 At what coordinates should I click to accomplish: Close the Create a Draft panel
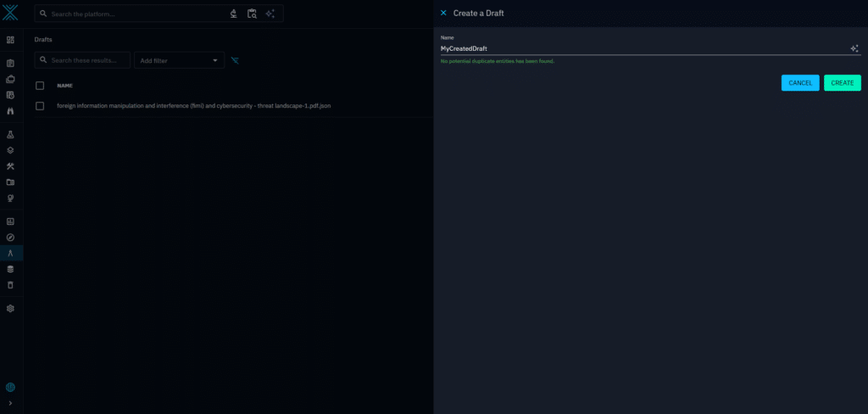pyautogui.click(x=443, y=13)
